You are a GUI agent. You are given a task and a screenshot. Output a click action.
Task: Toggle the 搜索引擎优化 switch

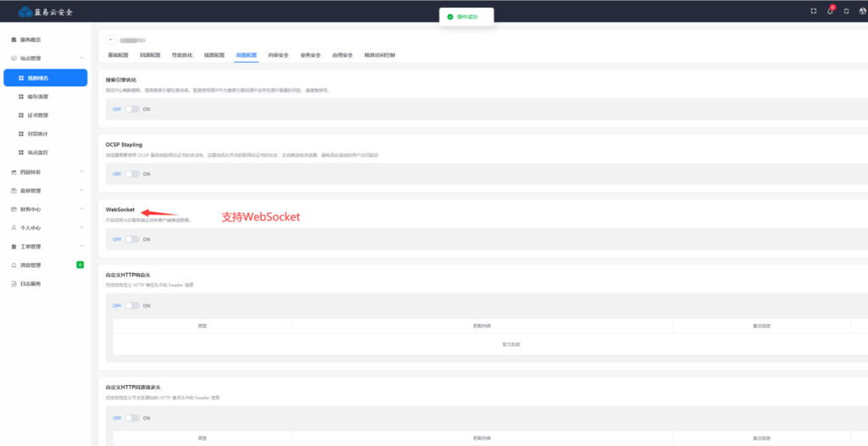point(131,109)
